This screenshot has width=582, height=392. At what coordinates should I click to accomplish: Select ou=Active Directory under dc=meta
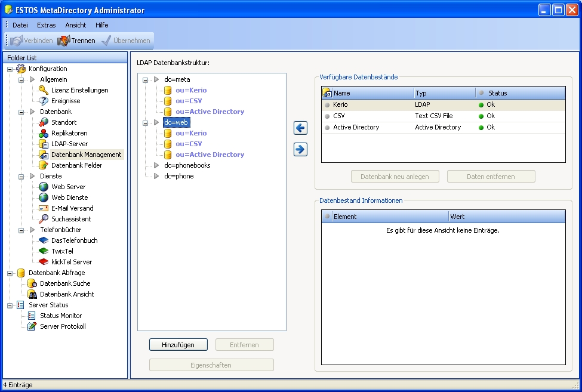point(210,112)
